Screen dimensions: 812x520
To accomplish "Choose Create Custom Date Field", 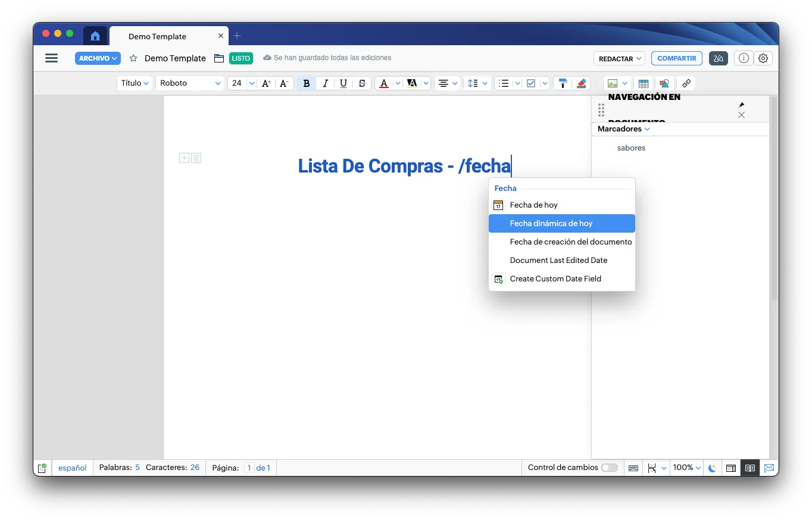I will pos(555,278).
